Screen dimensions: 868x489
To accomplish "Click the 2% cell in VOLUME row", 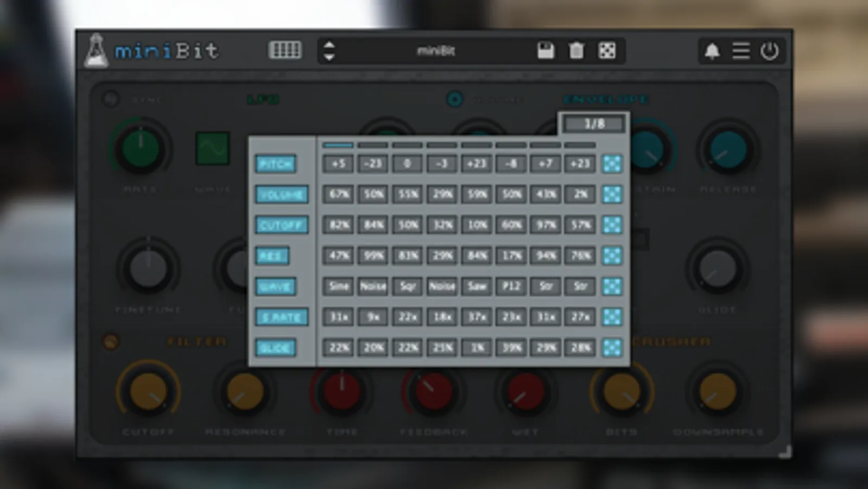I will [580, 195].
